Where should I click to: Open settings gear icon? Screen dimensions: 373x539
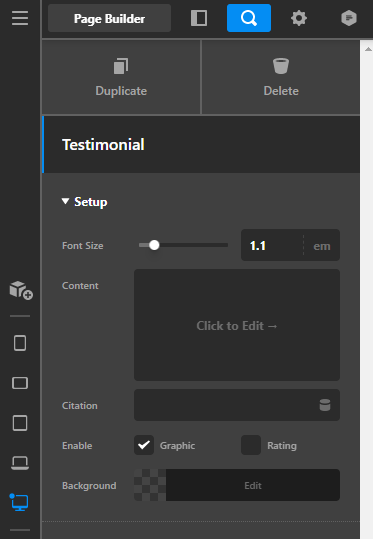pos(299,18)
